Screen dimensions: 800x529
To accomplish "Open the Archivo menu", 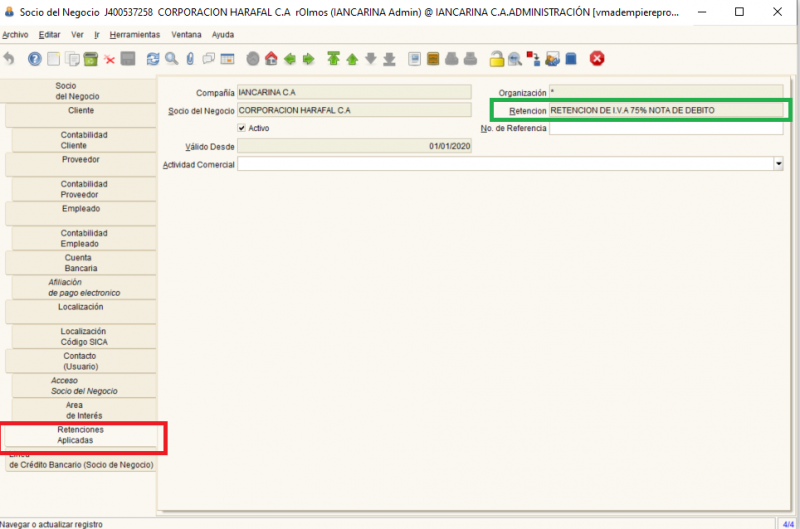I will [15, 34].
